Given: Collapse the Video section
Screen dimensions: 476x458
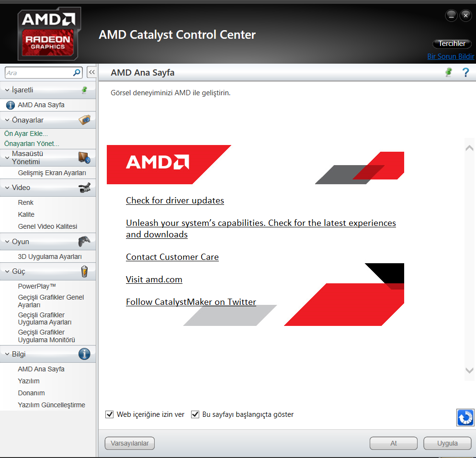Looking at the screenshot, I should click(7, 188).
